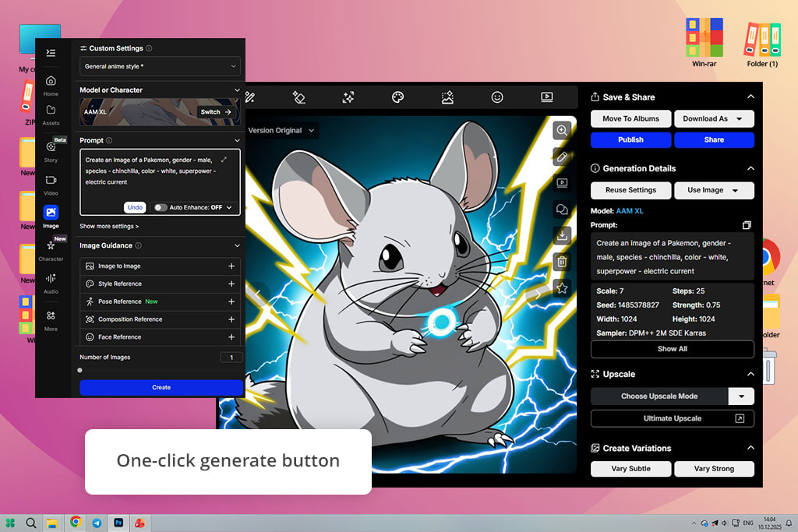Click the Ultimate Upscale button
Screen dimensions: 798x532
(x=673, y=418)
